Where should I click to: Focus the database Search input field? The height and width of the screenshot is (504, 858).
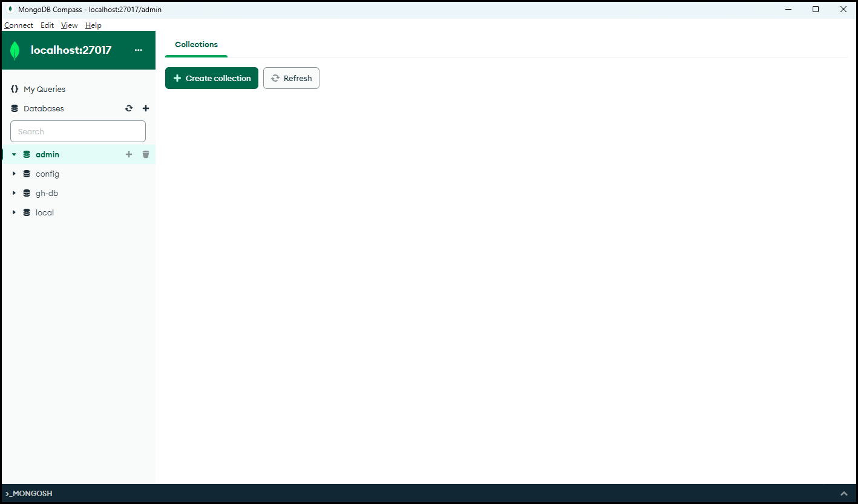[78, 132]
